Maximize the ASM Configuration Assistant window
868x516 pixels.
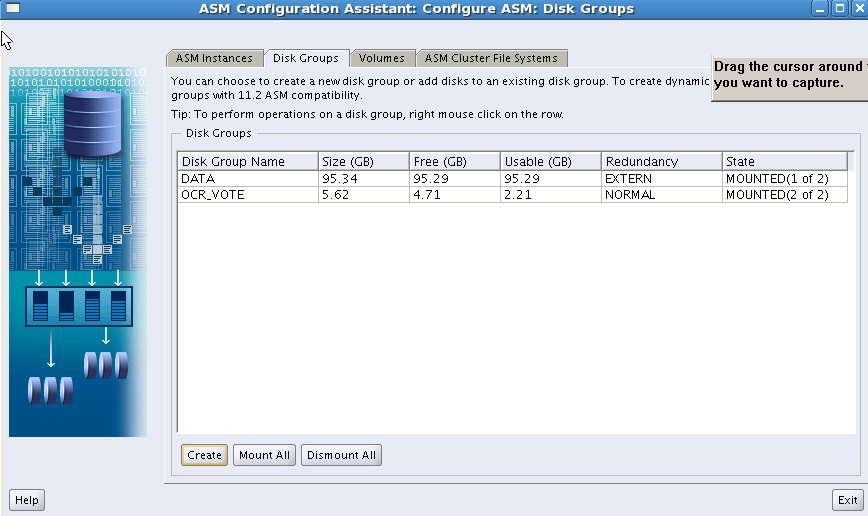click(839, 8)
